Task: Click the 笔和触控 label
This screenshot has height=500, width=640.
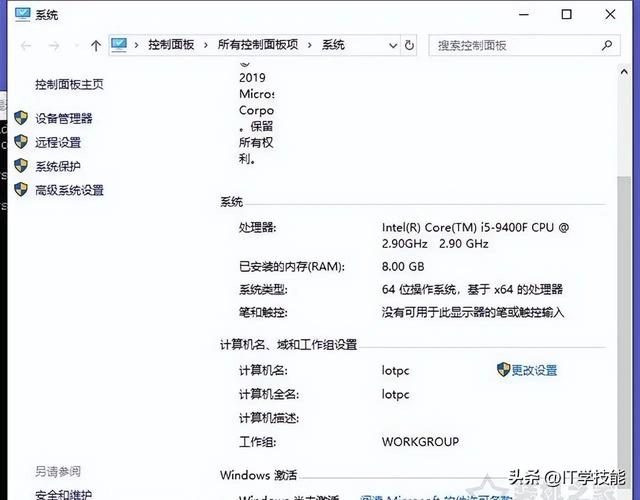Action: click(263, 313)
